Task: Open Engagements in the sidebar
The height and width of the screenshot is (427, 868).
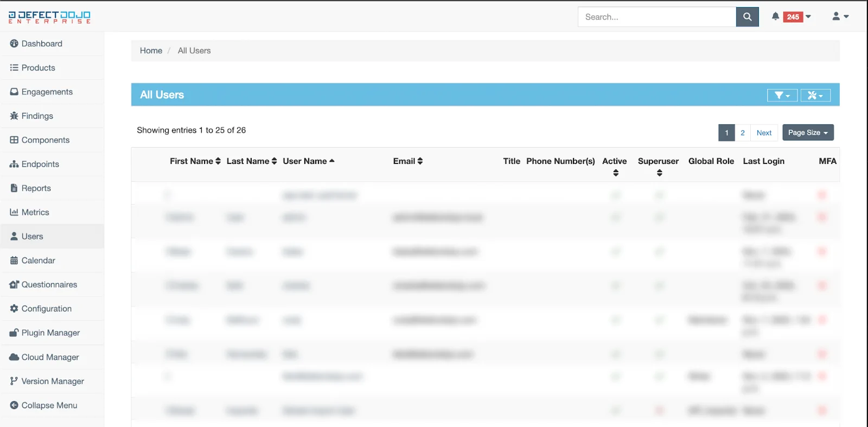Action: coord(47,92)
